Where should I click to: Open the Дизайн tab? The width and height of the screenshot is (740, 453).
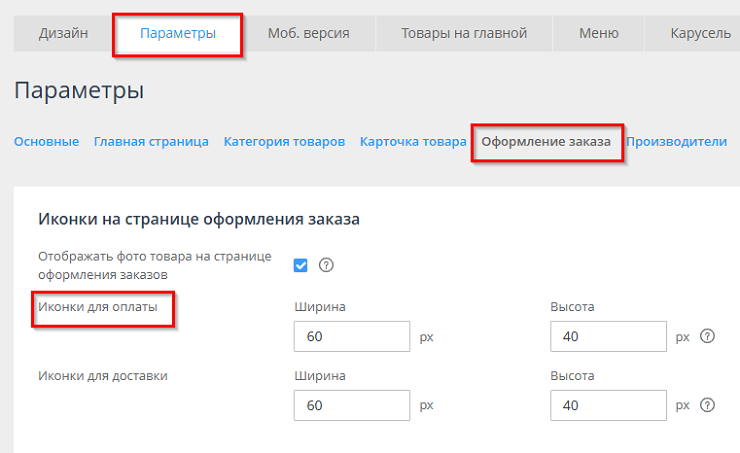pos(63,34)
